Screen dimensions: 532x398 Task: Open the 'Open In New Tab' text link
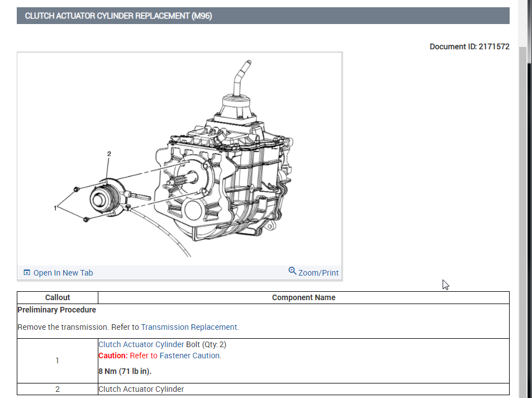point(63,273)
